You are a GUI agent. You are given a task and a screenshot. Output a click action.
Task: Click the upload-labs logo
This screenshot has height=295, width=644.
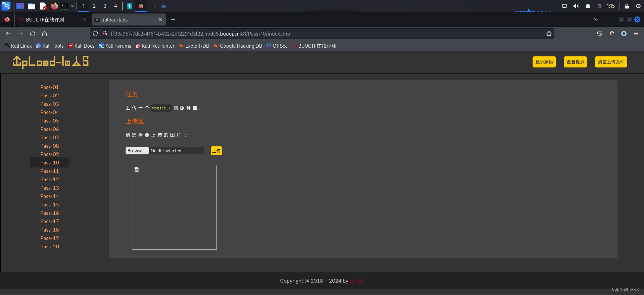click(51, 62)
